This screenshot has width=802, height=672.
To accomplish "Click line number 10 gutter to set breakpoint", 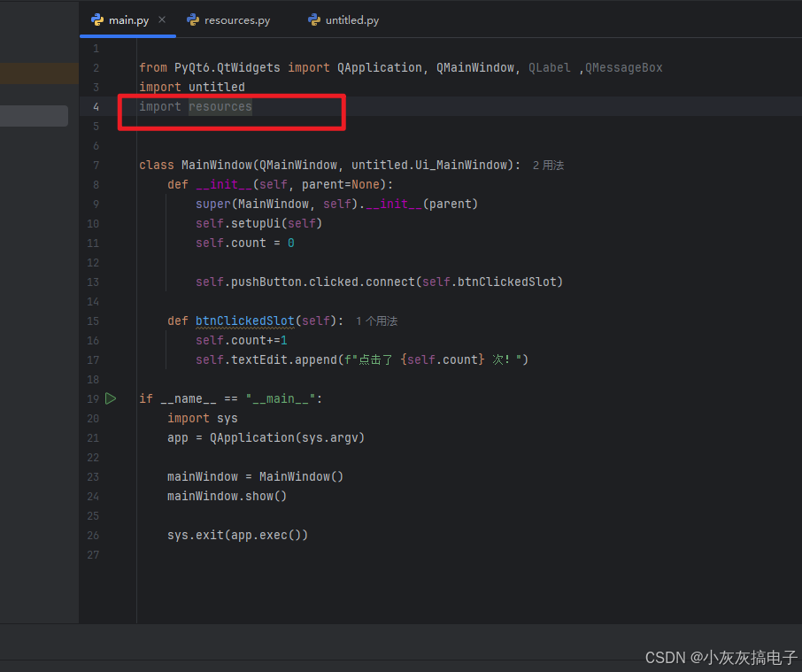I will click(93, 223).
